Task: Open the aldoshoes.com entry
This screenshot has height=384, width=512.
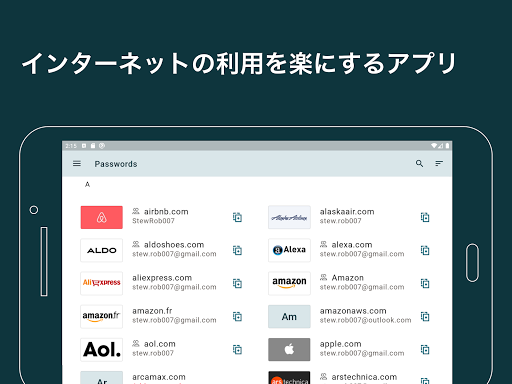Action: pos(174,245)
